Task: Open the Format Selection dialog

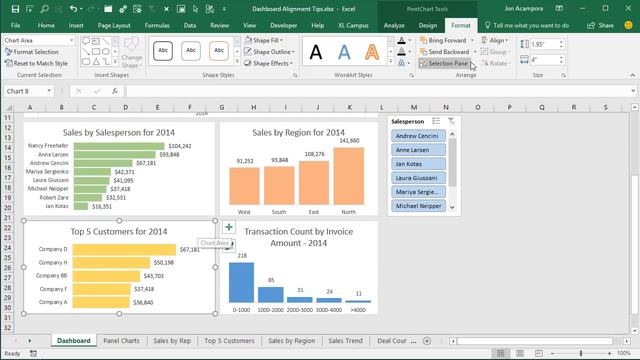Action: pos(32,52)
